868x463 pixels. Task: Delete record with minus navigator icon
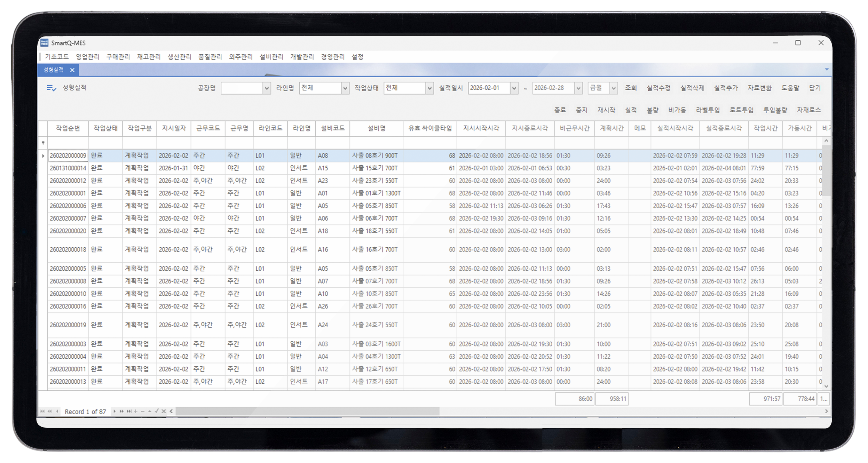click(x=142, y=412)
